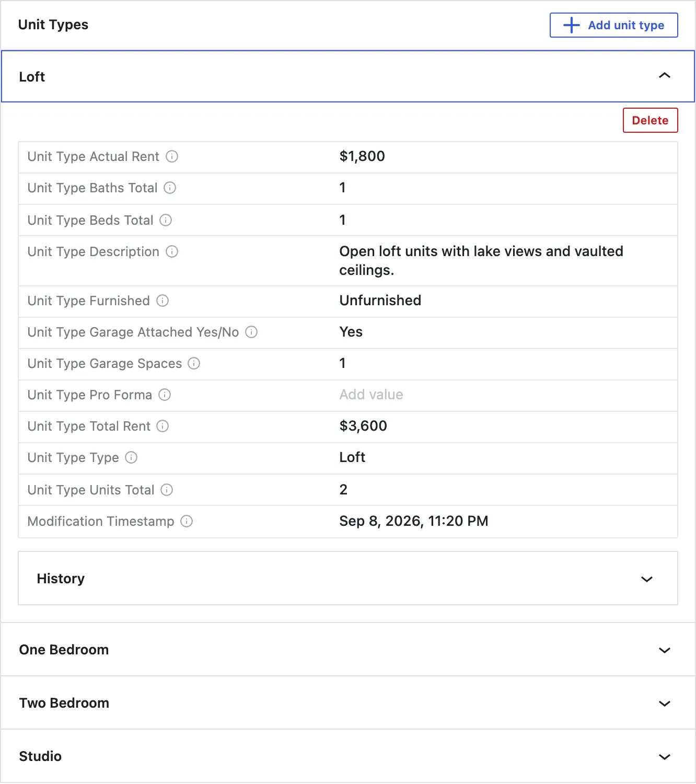Click info icon beside Unit Type Baths Total
The height and width of the screenshot is (784, 696).
(x=170, y=188)
